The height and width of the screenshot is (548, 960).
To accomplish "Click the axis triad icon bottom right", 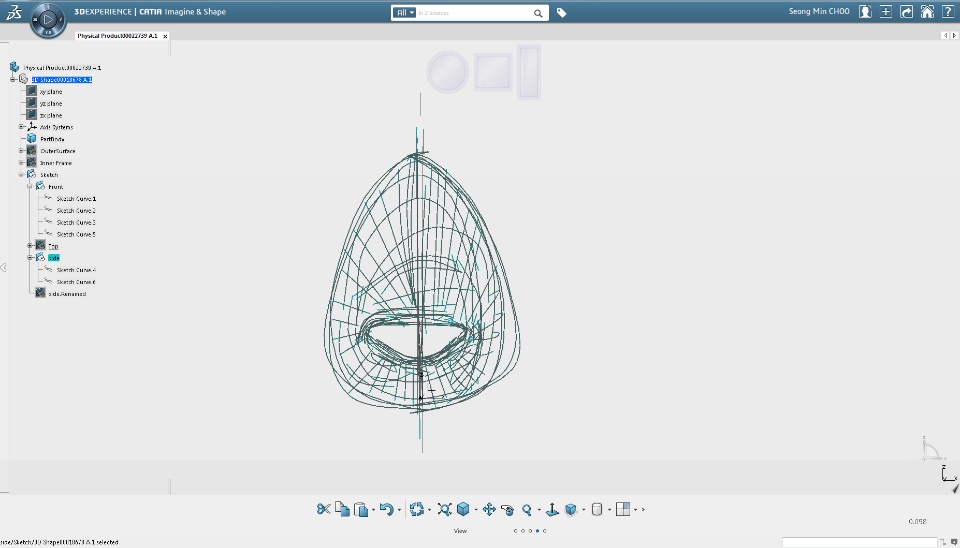I will (948, 475).
